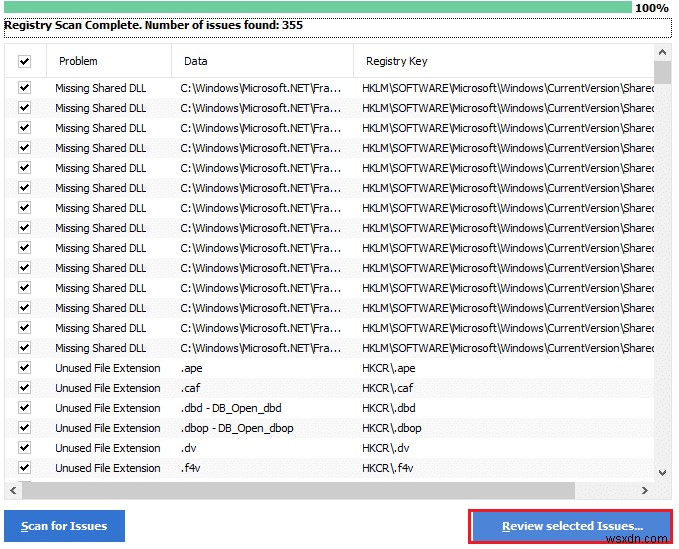Screen dimensions: 679x549
Task: Uncheck the .dv Unused File Extension checkbox
Action: point(25,448)
